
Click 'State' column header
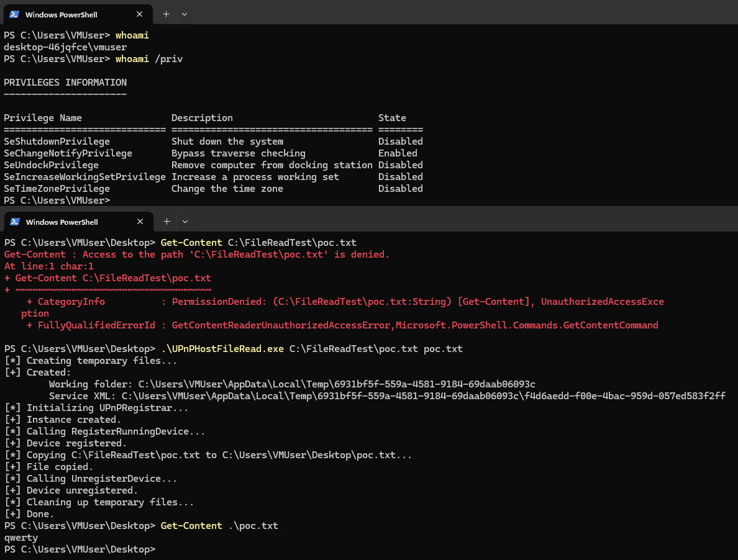tap(392, 117)
